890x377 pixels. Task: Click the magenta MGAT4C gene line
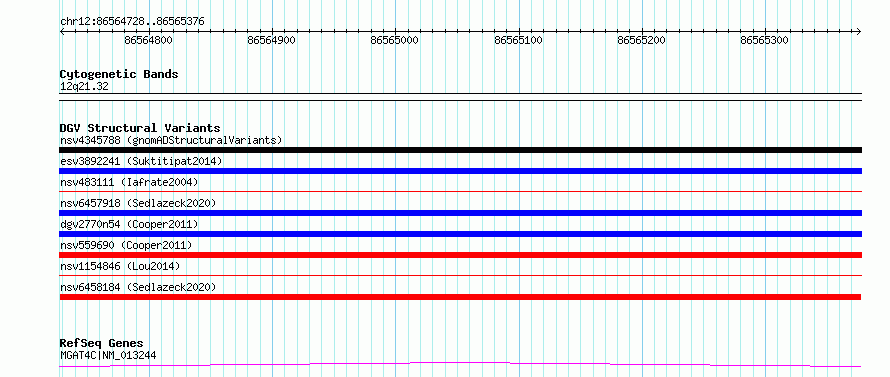click(x=460, y=364)
